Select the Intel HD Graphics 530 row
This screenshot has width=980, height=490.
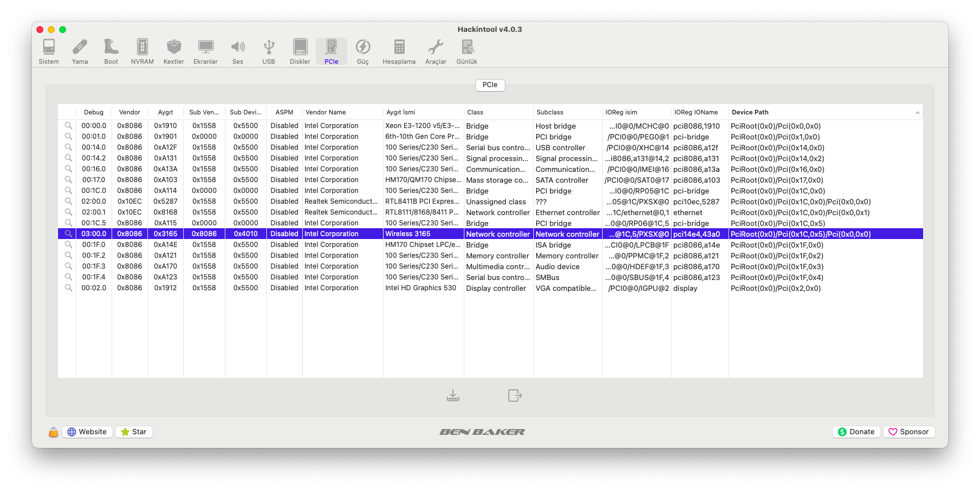tap(421, 288)
